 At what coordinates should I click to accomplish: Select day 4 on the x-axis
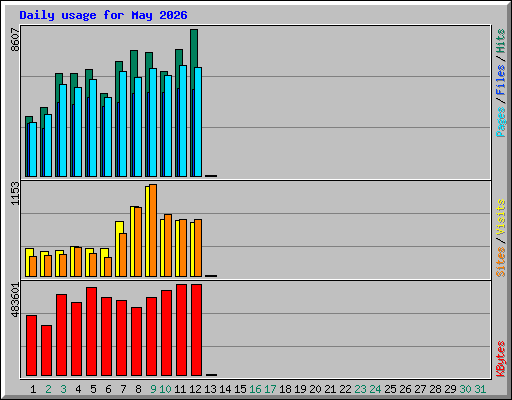78,389
